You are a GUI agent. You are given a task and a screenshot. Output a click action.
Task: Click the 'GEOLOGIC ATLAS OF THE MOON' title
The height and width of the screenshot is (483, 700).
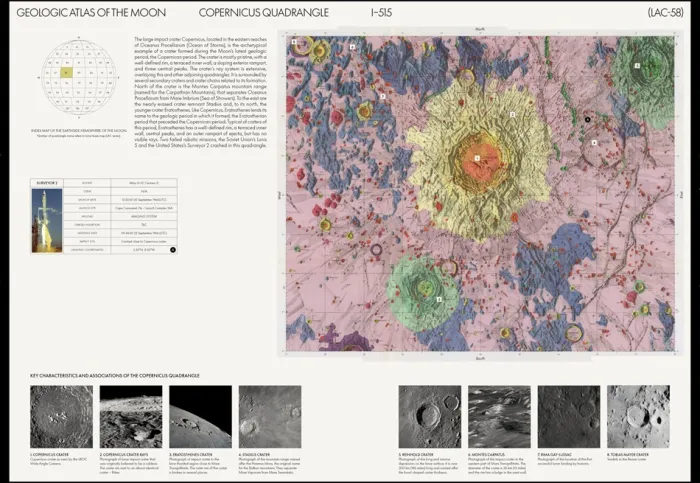coord(91,12)
